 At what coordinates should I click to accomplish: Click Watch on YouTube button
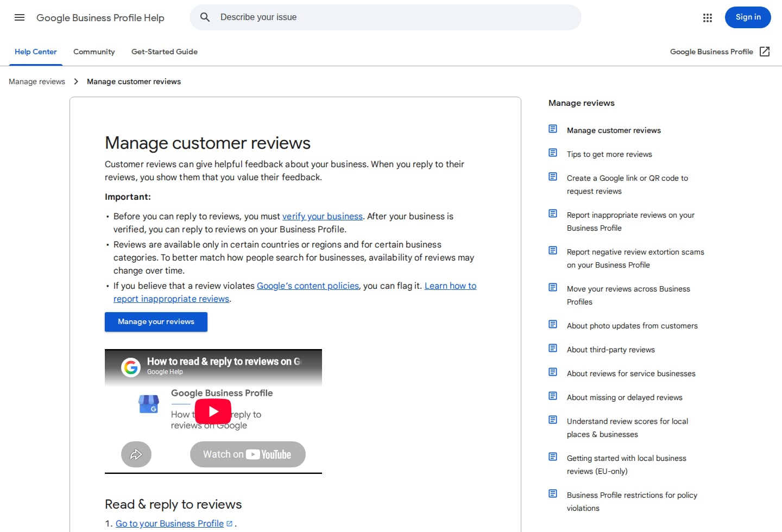pyautogui.click(x=248, y=454)
